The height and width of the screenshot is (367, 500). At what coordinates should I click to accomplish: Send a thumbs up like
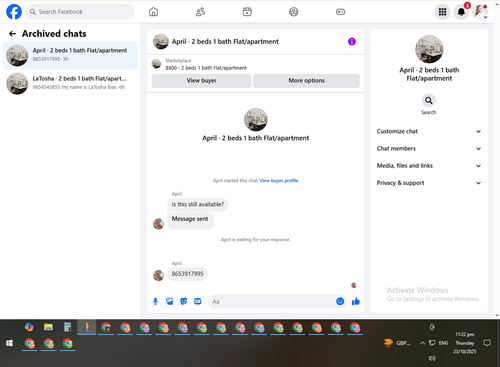point(356,301)
